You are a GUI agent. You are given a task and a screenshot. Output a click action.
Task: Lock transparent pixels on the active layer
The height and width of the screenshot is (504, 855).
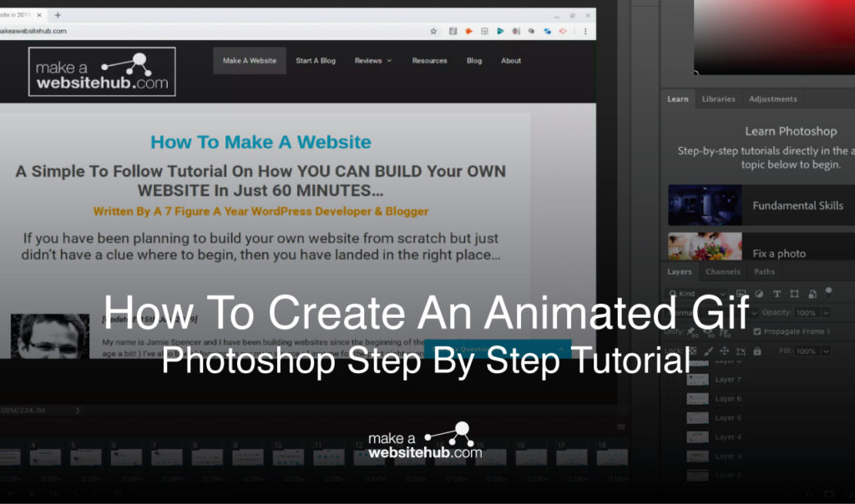click(x=692, y=350)
